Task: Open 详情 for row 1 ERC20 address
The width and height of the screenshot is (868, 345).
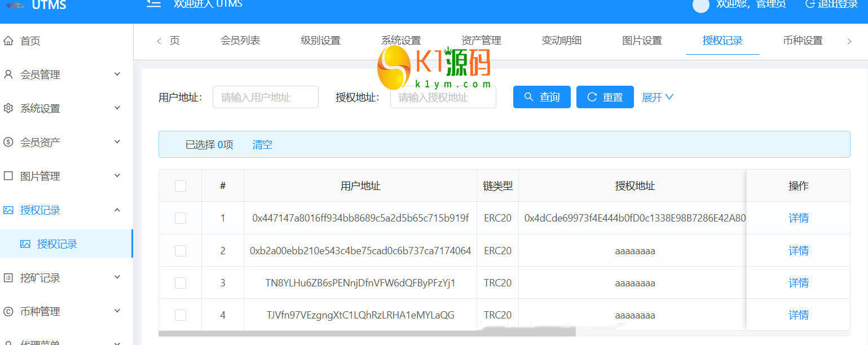Action: (x=799, y=218)
